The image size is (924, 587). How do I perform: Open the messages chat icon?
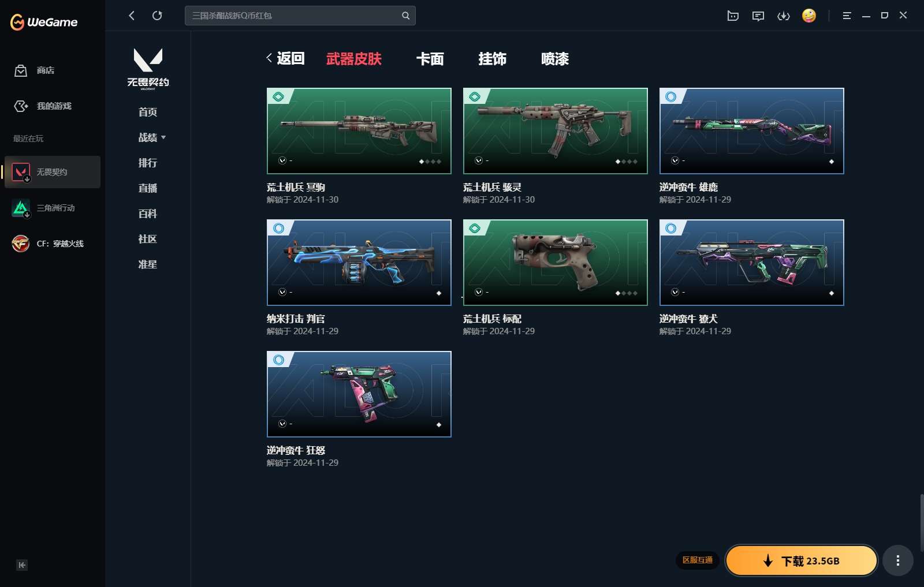pos(758,16)
